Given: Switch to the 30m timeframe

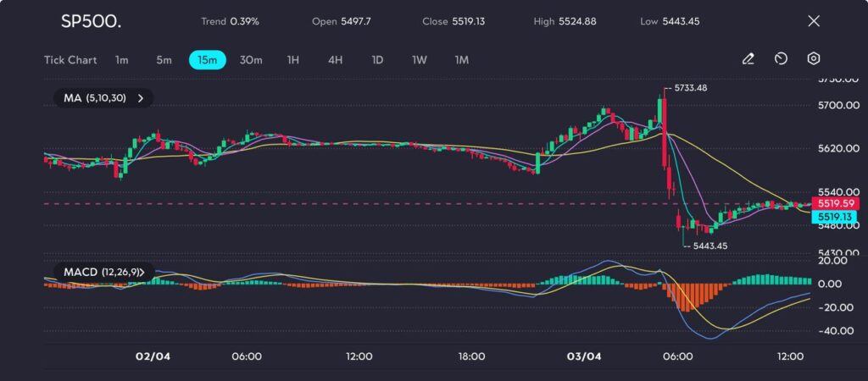Looking at the screenshot, I should point(251,60).
